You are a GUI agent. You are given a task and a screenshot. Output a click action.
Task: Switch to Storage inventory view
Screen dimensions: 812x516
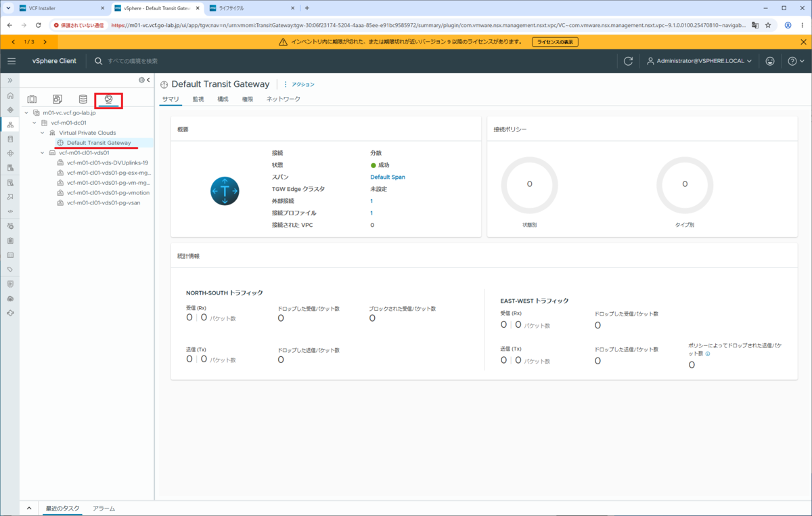83,100
